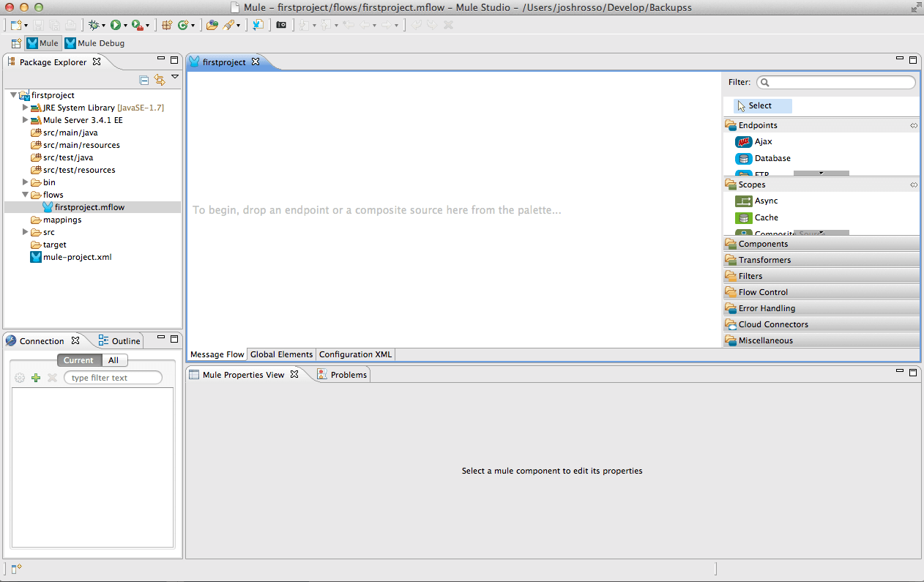
Task: Expand the JRE System Library node
Action: [25, 108]
